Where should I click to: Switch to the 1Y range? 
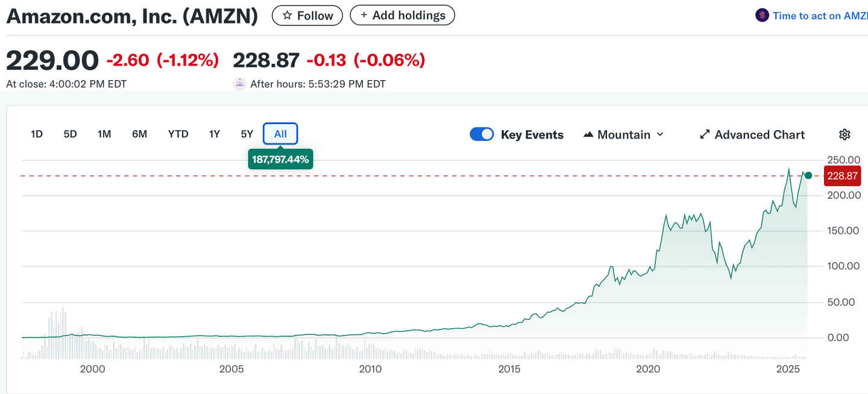pos(214,134)
